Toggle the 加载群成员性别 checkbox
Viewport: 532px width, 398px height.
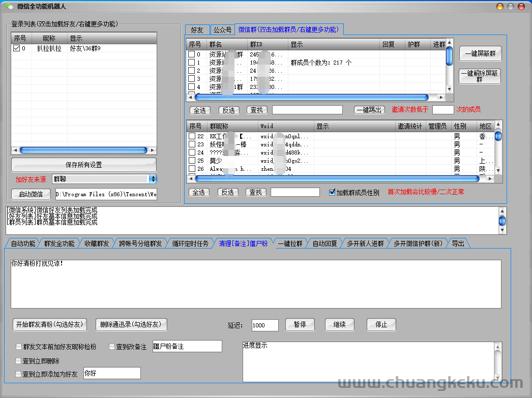(332, 192)
